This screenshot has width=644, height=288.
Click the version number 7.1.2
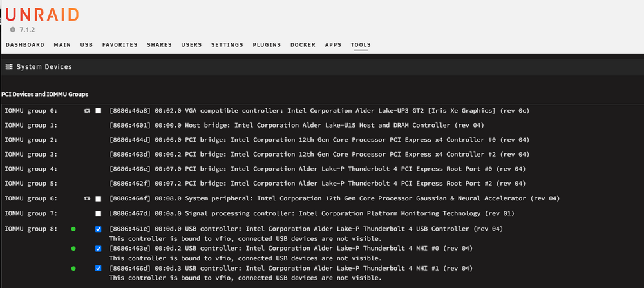tap(27, 30)
